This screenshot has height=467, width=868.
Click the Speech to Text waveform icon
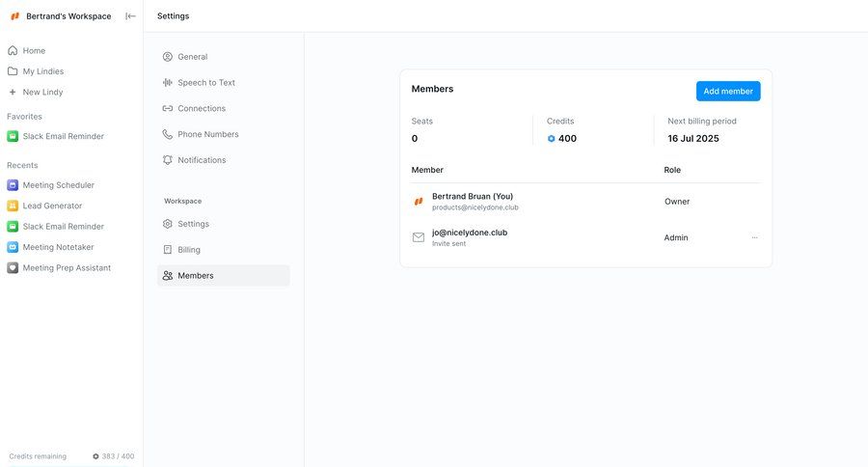[x=167, y=83]
